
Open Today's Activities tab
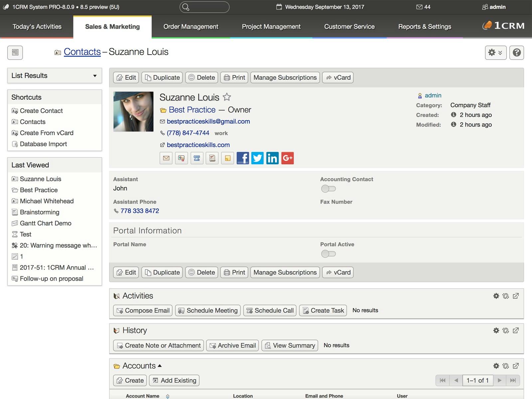click(37, 27)
